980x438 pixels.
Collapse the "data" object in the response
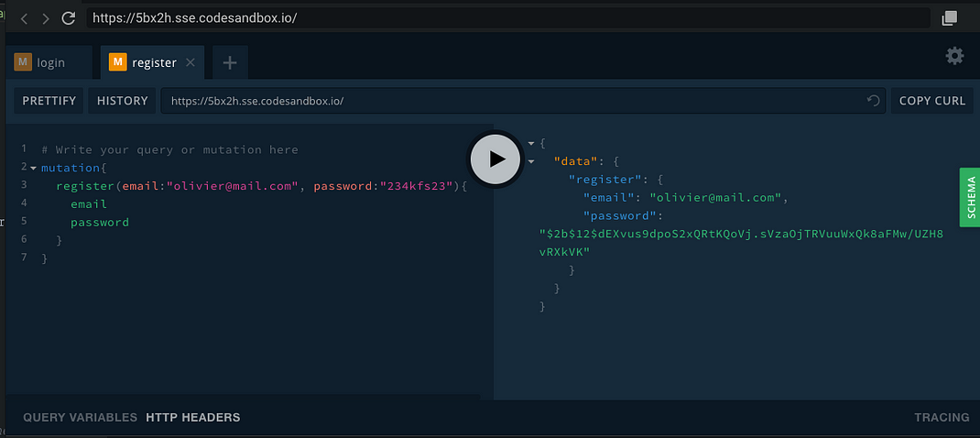click(531, 161)
